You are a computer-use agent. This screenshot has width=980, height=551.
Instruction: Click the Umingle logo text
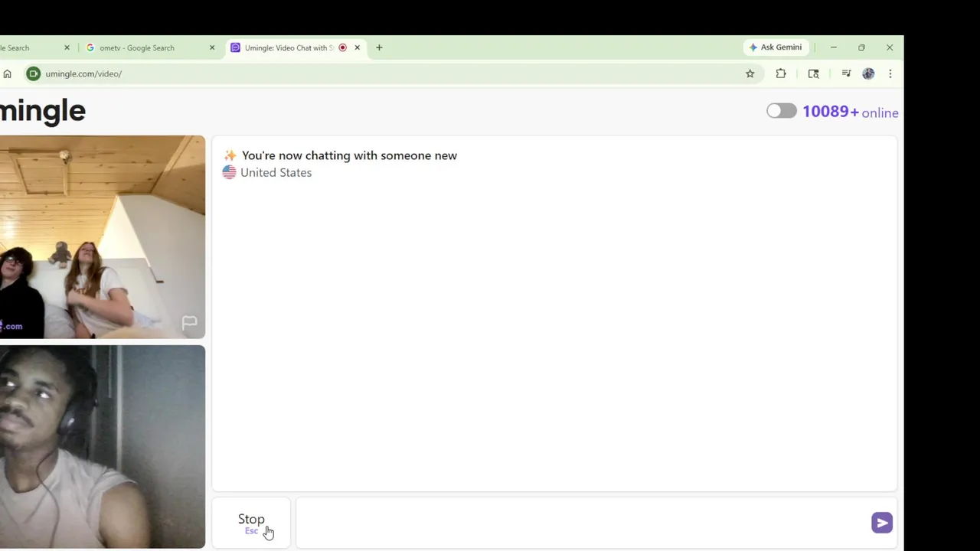(x=43, y=111)
